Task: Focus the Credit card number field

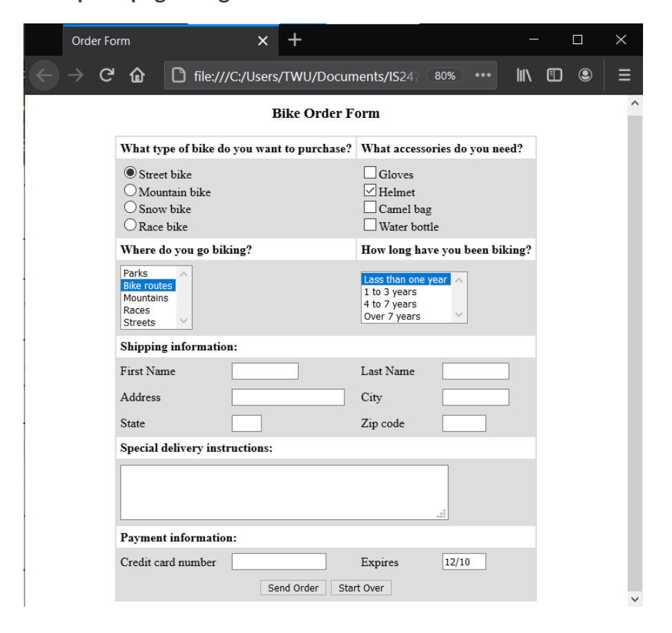Action: (279, 562)
